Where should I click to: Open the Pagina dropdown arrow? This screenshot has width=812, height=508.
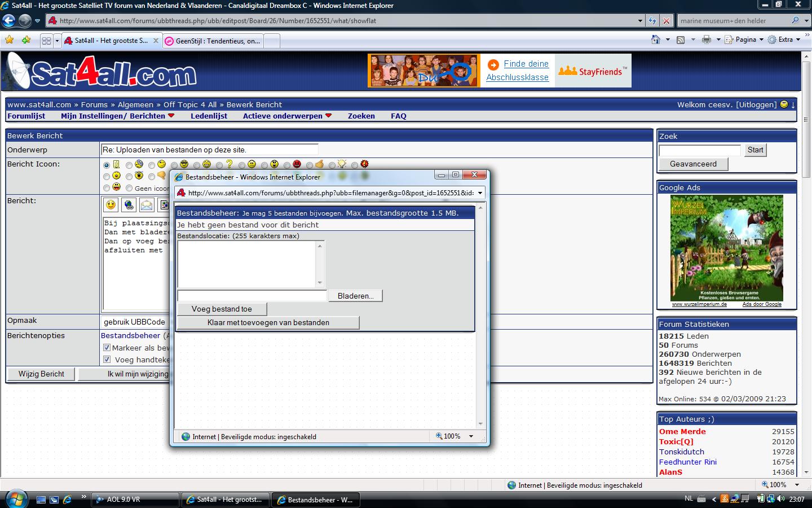(761, 40)
